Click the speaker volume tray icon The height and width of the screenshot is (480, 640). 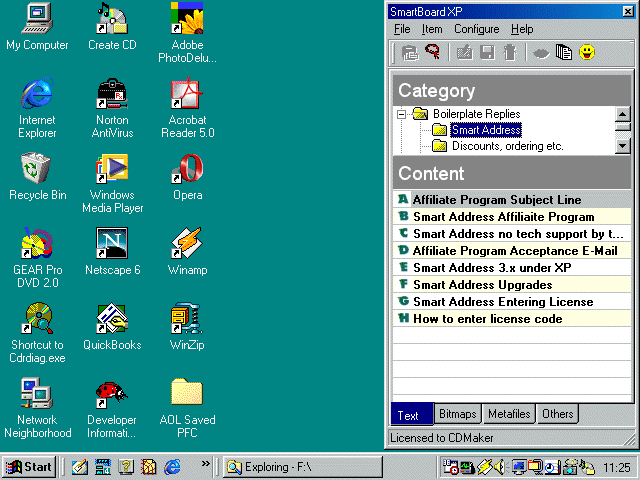pyautogui.click(x=500, y=467)
